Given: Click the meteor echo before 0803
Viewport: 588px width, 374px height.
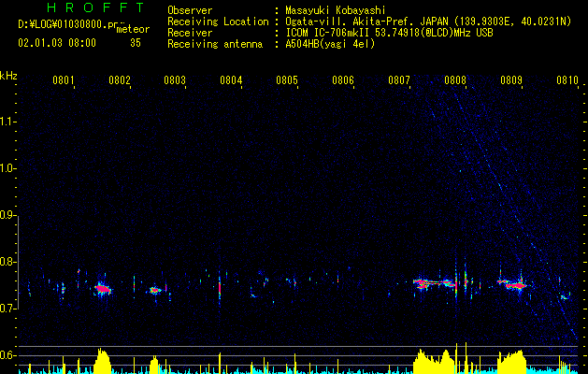Looking at the screenshot, I should [155, 290].
